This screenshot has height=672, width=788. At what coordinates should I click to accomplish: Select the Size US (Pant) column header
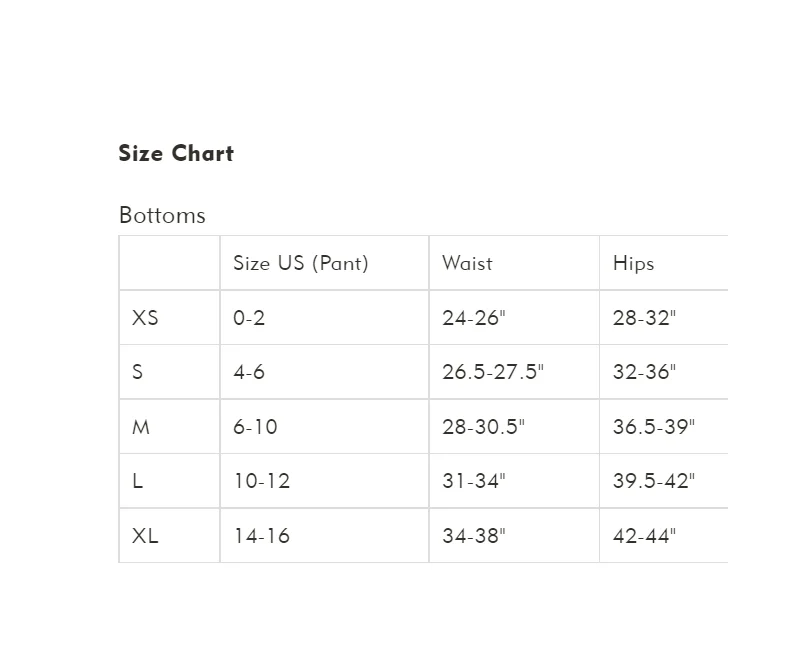coord(301,264)
